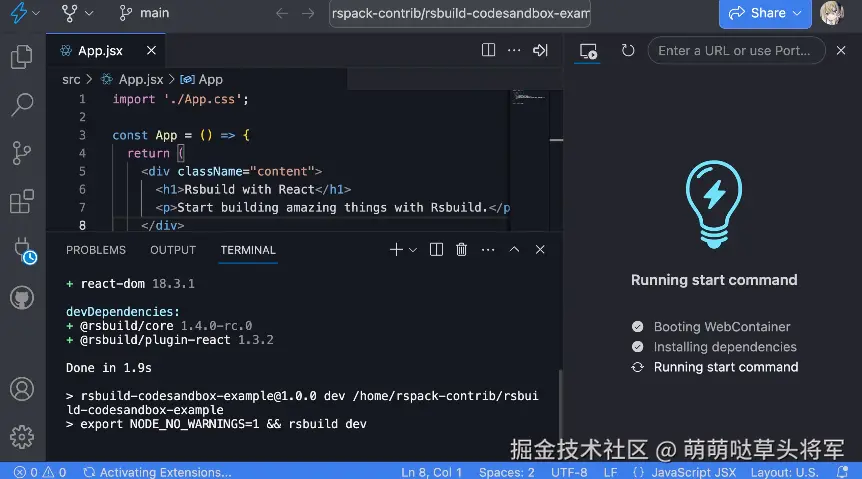Toggle the editor arrow-to-bar panel icon
This screenshot has width=862, height=479.
coord(540,50)
